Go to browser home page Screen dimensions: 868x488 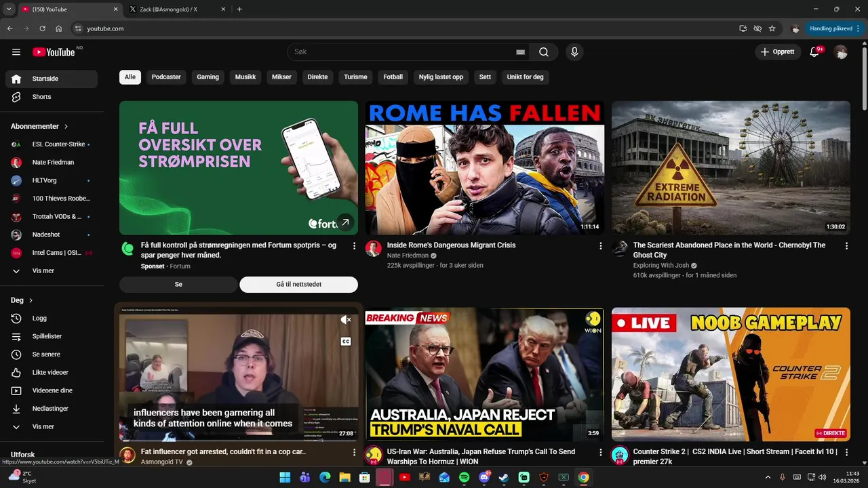coord(59,28)
